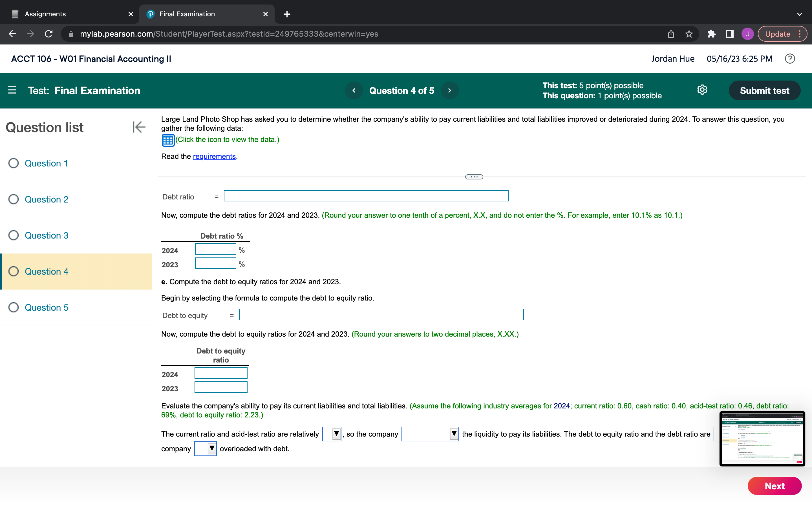Viewport: 812px width, 507px height.
Task: Click the requirements hyperlink
Action: point(213,156)
